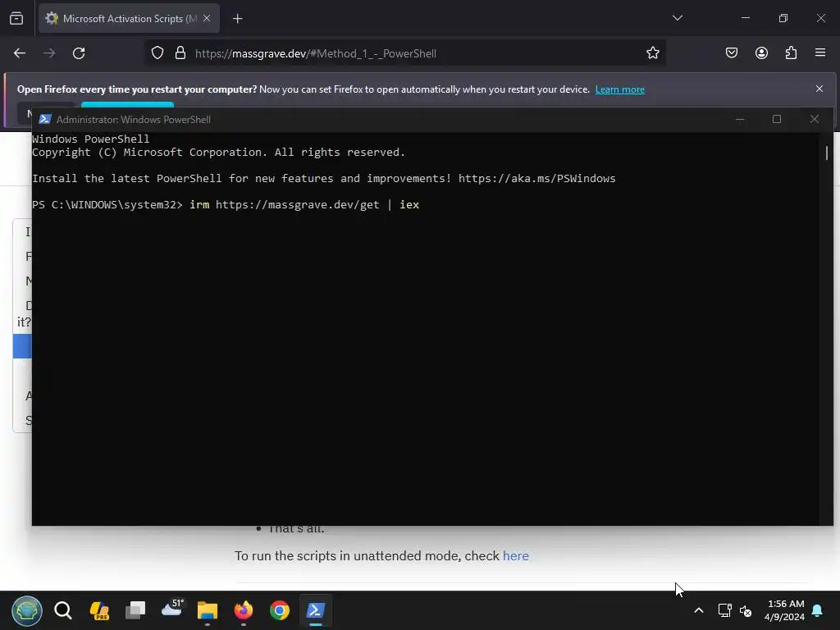Open weather widget showing 51°

pos(172,609)
